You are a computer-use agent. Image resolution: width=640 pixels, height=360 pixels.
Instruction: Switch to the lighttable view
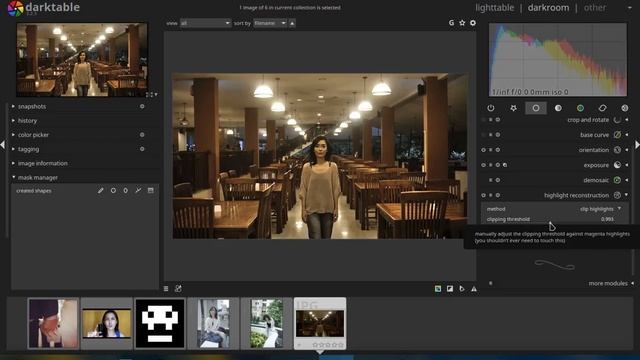(495, 8)
